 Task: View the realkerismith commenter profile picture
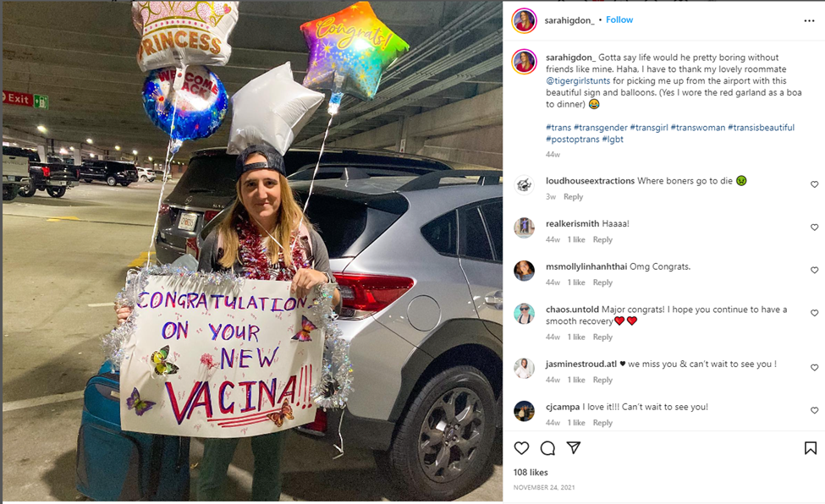click(x=525, y=227)
